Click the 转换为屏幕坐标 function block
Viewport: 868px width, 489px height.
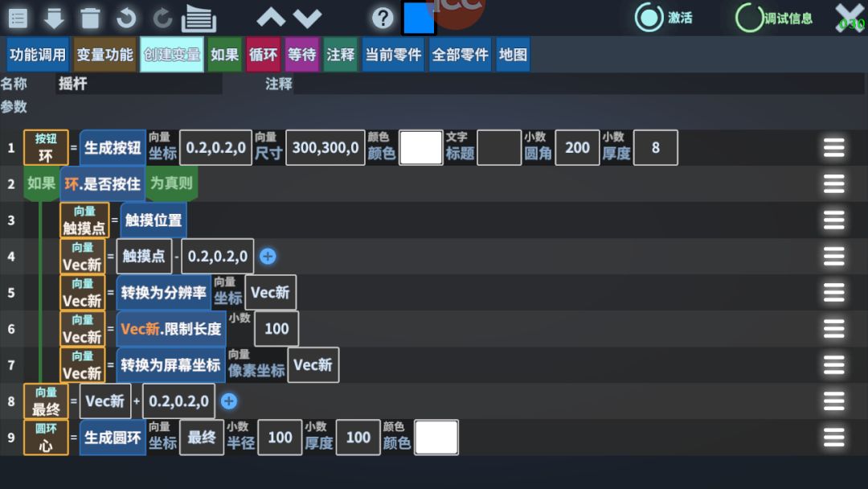click(x=170, y=365)
